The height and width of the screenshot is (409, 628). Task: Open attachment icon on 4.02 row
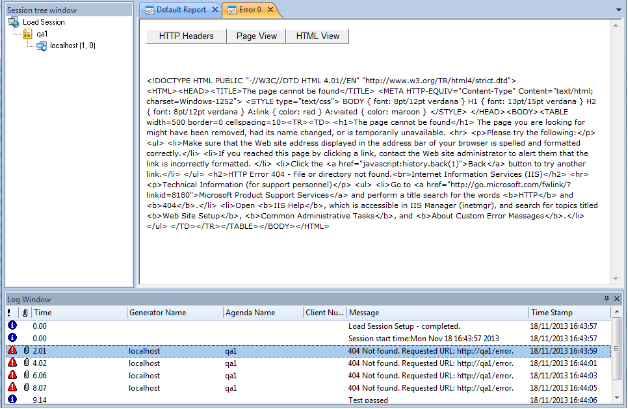click(26, 363)
